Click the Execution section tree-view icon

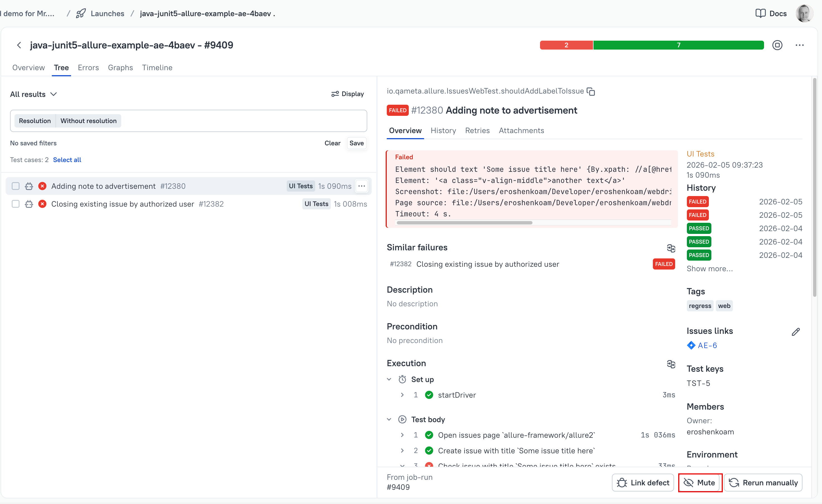coord(671,364)
